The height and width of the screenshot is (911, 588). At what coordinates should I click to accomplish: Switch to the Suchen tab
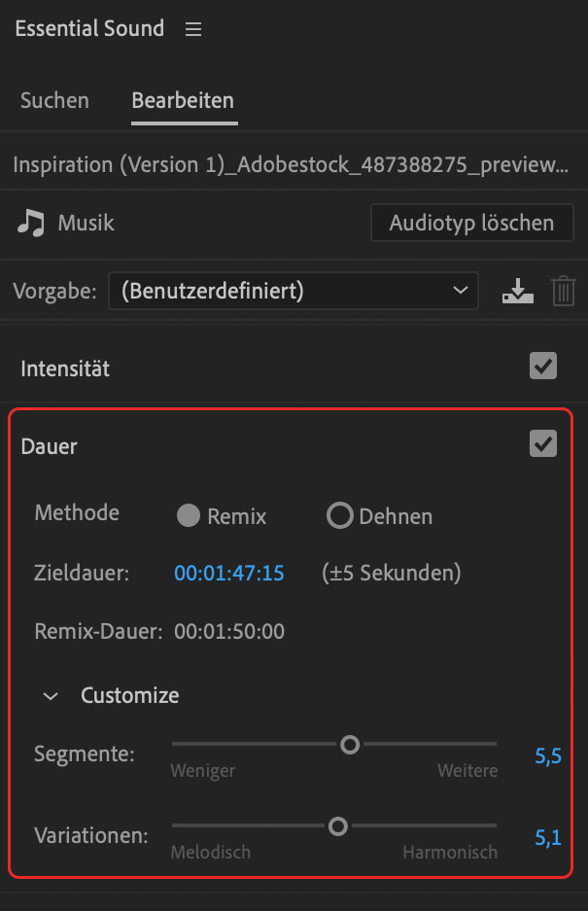coord(54,100)
